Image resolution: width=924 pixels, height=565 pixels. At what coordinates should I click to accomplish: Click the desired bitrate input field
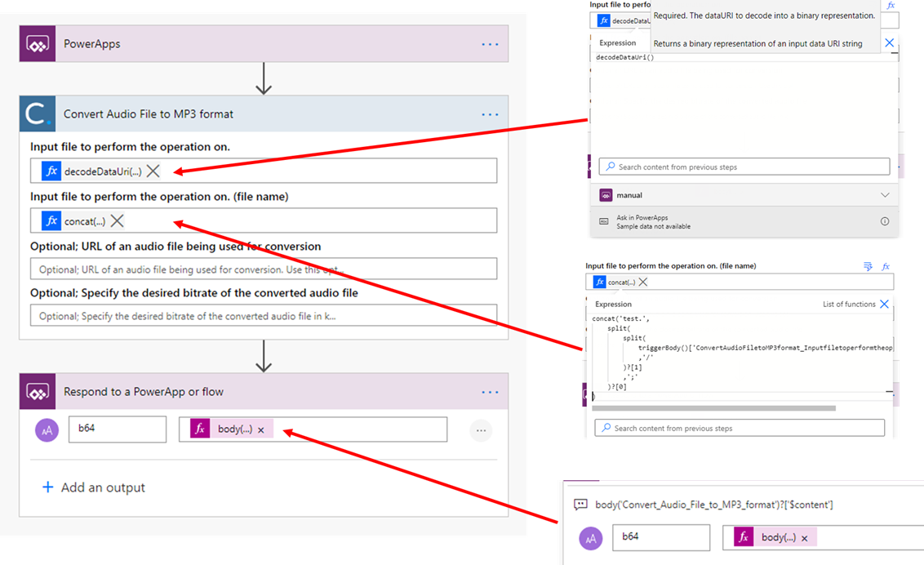click(264, 316)
